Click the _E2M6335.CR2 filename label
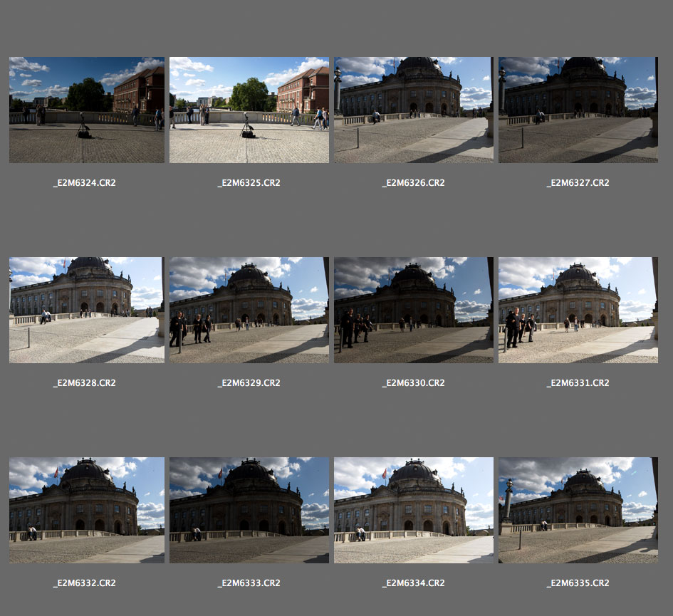673x616 pixels. pos(578,583)
